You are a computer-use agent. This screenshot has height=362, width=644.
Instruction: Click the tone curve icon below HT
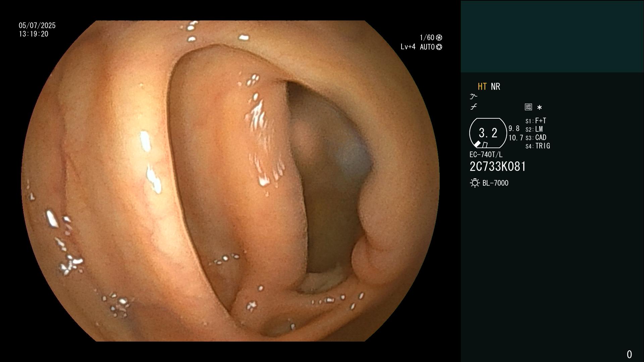tap(474, 107)
